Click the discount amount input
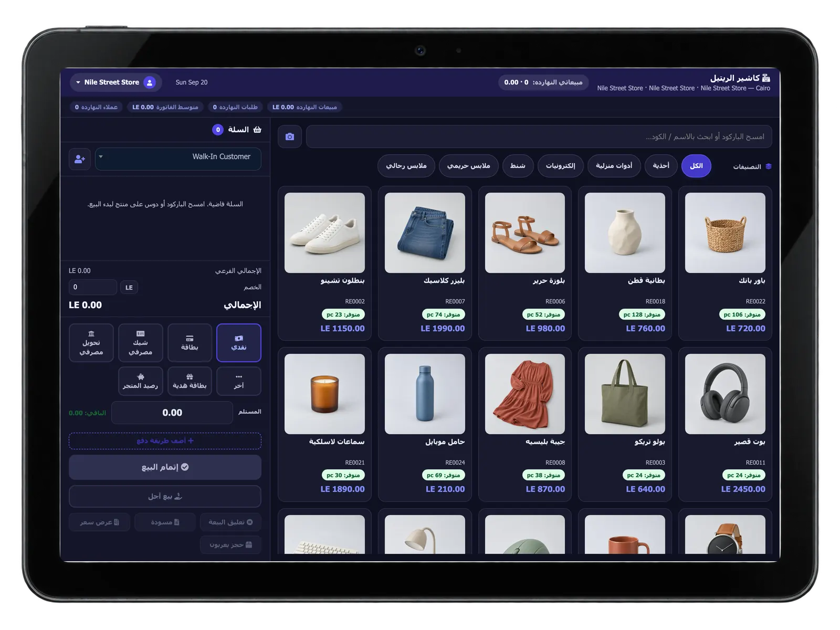840x630 pixels. click(93, 287)
